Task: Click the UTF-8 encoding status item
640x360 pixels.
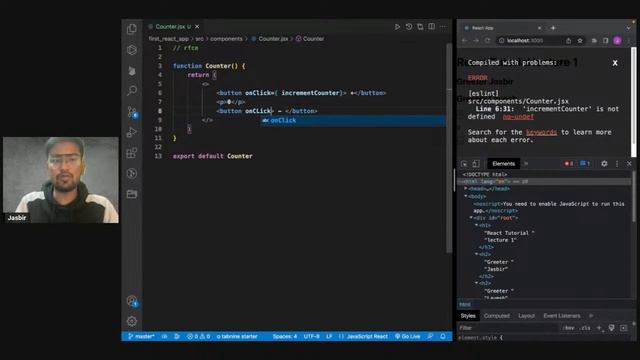Action: point(312,337)
